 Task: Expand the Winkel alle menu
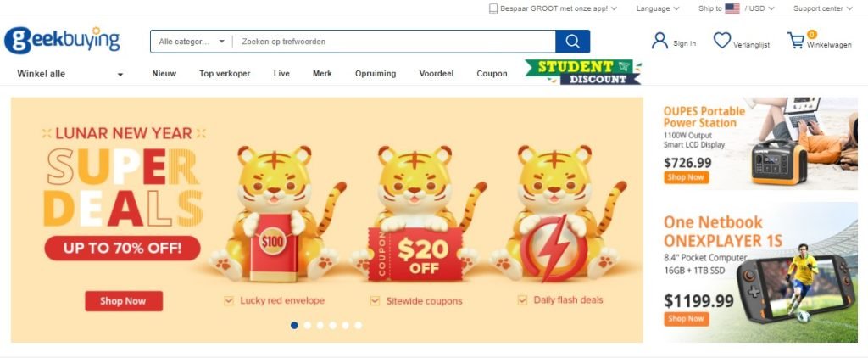pyautogui.click(x=70, y=74)
